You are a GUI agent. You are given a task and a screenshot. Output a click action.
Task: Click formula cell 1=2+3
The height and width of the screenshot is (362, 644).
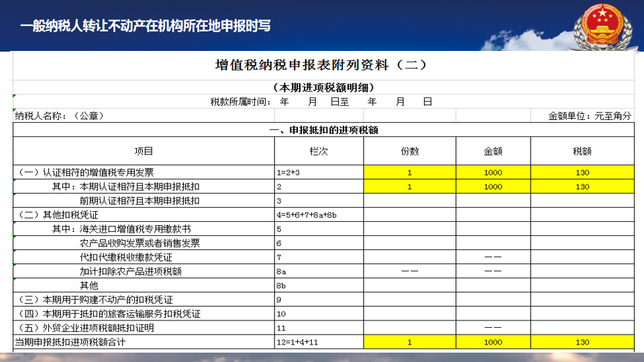(x=319, y=172)
